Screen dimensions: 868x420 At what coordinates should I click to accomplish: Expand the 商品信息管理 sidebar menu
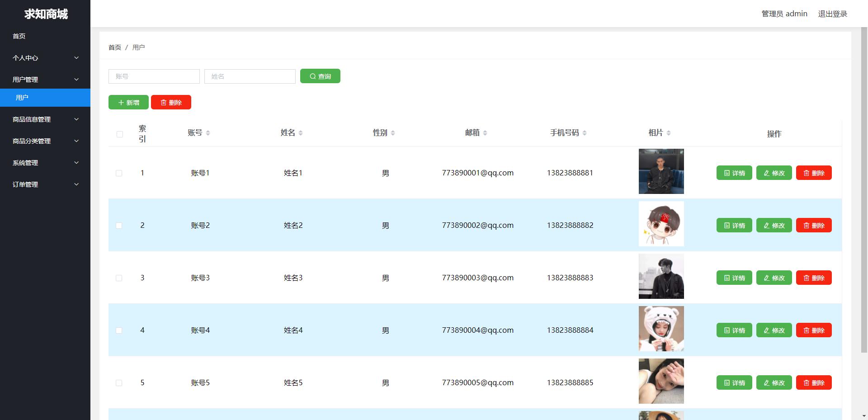click(45, 119)
